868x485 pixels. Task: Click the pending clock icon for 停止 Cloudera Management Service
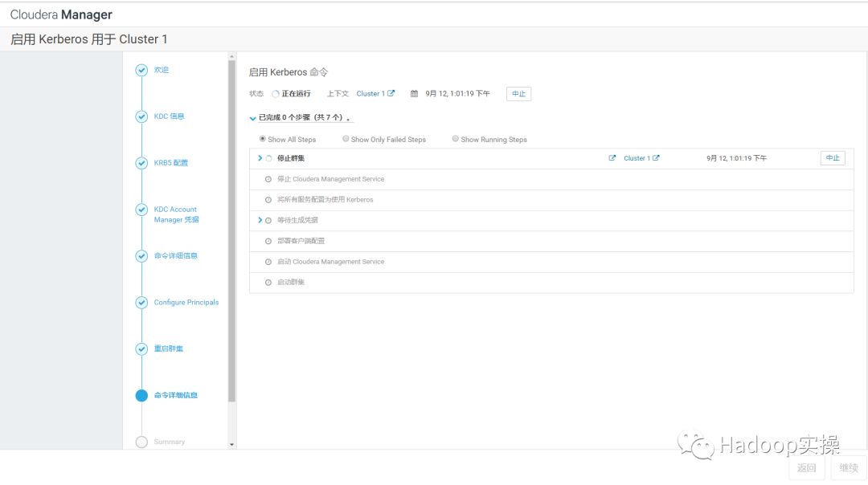(x=268, y=179)
